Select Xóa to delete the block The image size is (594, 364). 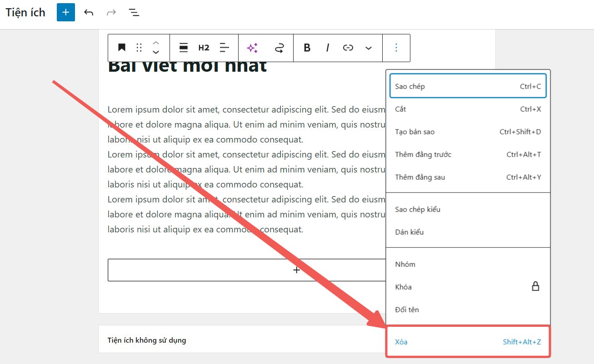point(468,342)
